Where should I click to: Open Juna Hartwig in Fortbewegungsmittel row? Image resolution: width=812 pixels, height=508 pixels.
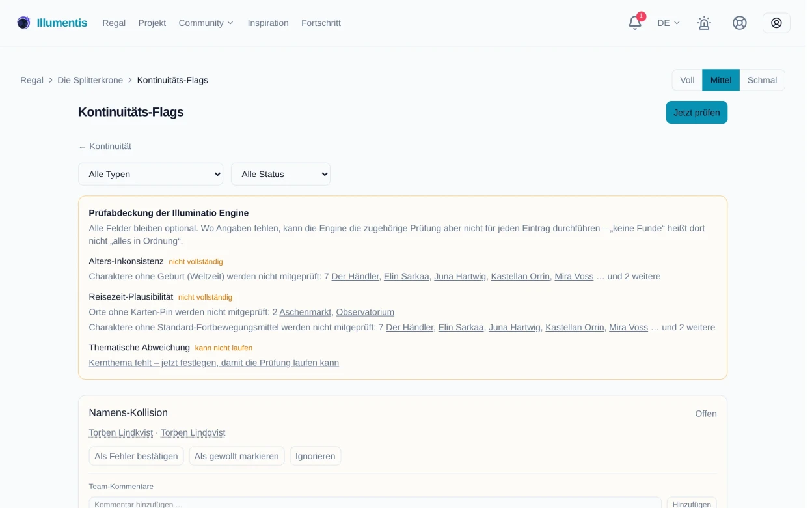tap(515, 327)
